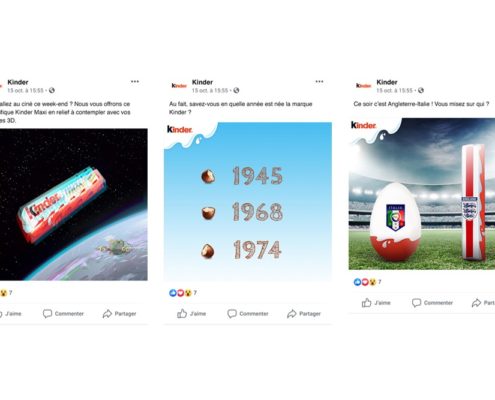The image size is (495, 400).
Task: Click the Kinder logo avatar on the Angleterre-Italie post
Action: click(363, 86)
